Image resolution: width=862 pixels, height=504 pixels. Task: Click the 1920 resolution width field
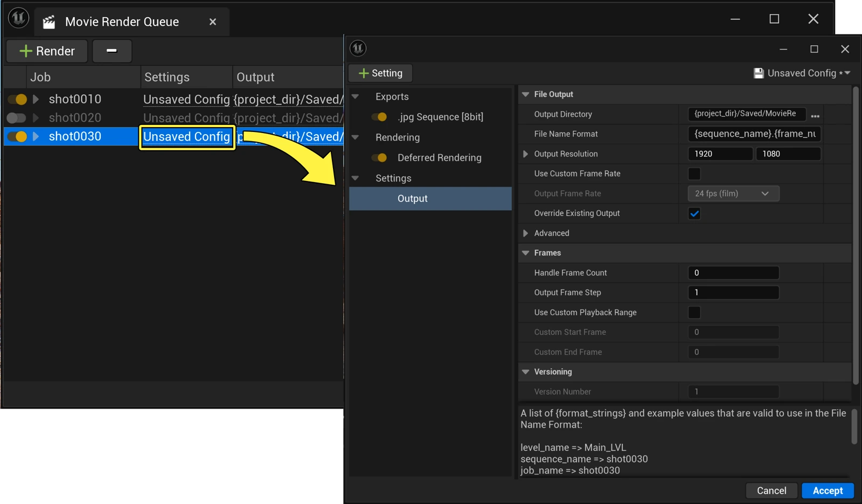pyautogui.click(x=720, y=154)
